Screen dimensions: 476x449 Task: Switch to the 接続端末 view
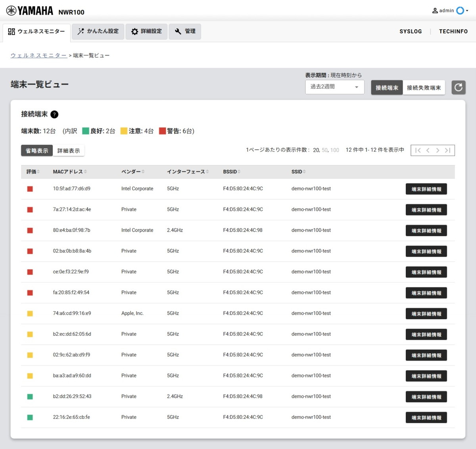click(387, 88)
